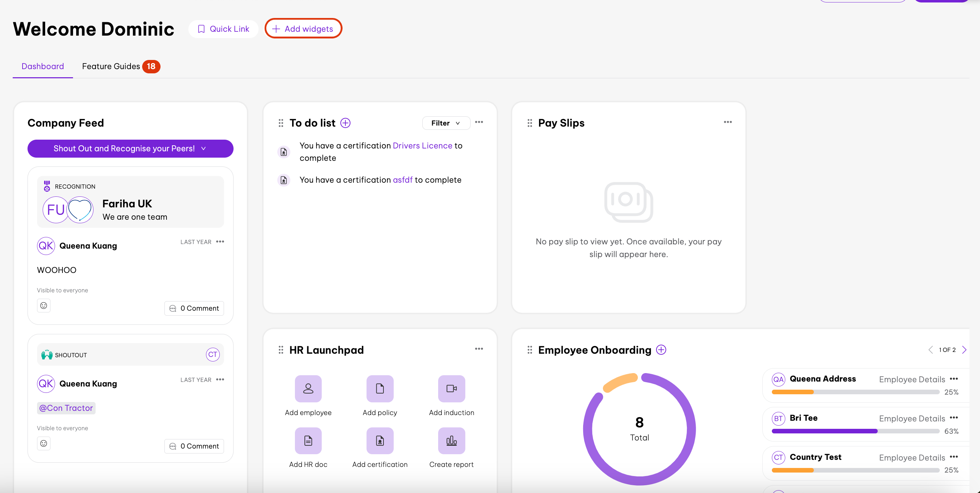
Task: Click the Add policy icon
Action: [x=379, y=388]
